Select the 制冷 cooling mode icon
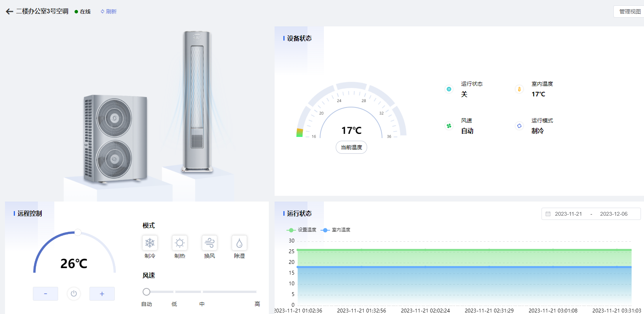This screenshot has height=314, width=644. tap(150, 243)
